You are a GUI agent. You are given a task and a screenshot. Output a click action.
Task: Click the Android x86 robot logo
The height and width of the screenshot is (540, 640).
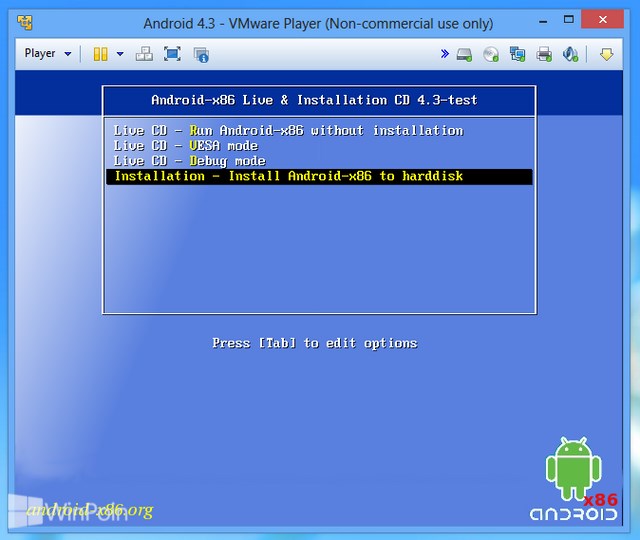[x=573, y=480]
